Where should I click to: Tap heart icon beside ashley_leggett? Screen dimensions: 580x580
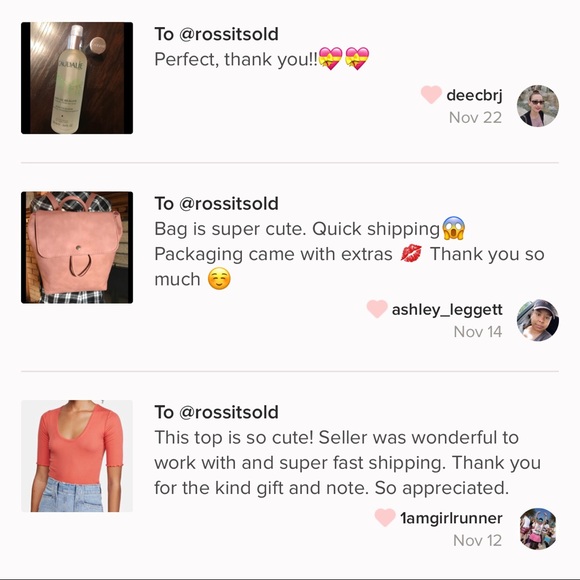pos(377,309)
